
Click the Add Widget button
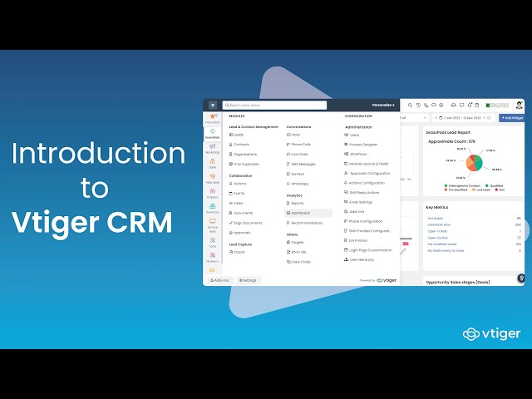[512, 118]
